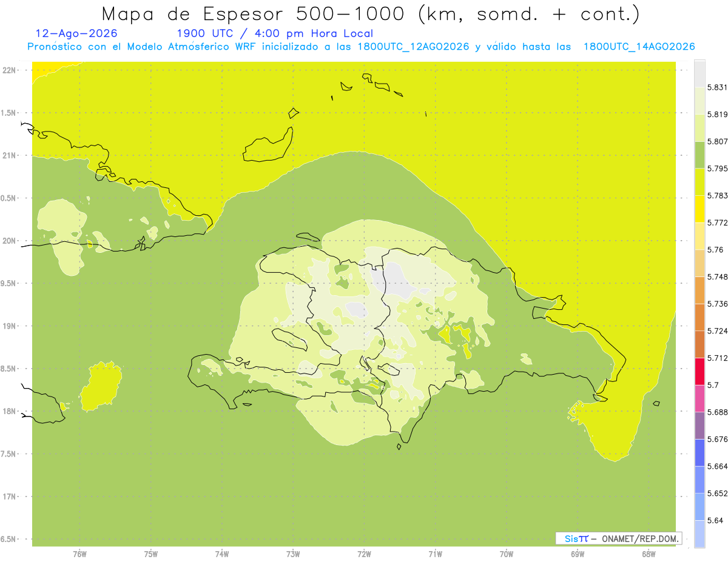This screenshot has width=728, height=562.
Task: Select the blue swatch between 5.676 and 5.664
Action: pyautogui.click(x=699, y=453)
